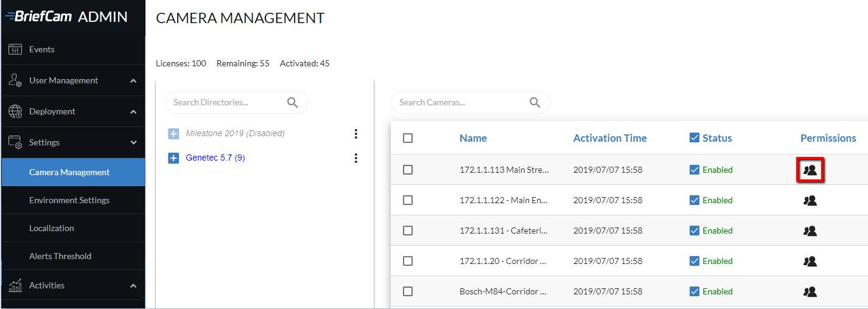Screen dimensions: 868x309
Task: Open three-dot menu for Genetec 5.7 directory
Action: pos(356,158)
